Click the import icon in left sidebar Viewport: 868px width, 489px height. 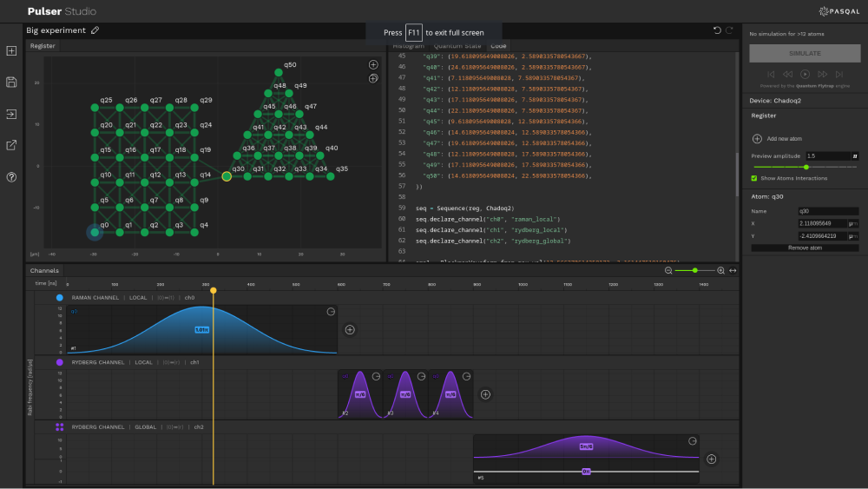(11, 114)
